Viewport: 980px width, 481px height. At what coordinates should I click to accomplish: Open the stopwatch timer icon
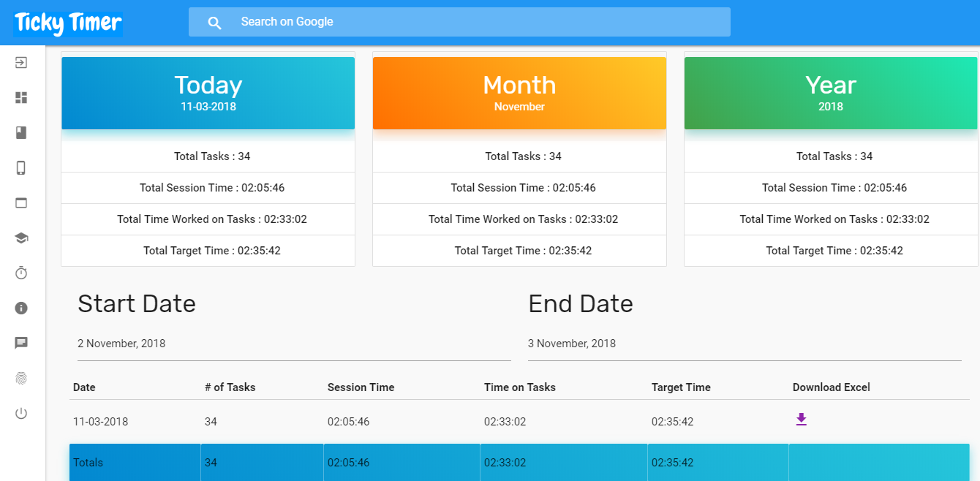point(21,273)
